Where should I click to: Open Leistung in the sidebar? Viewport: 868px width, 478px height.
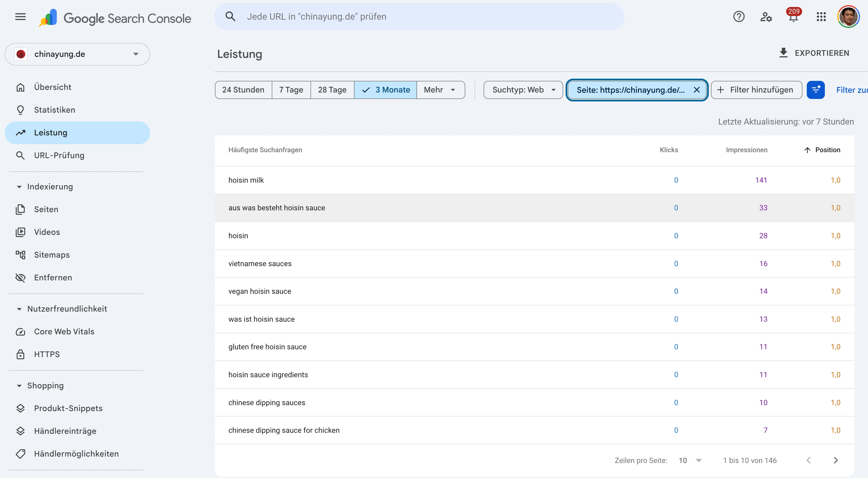(x=77, y=133)
